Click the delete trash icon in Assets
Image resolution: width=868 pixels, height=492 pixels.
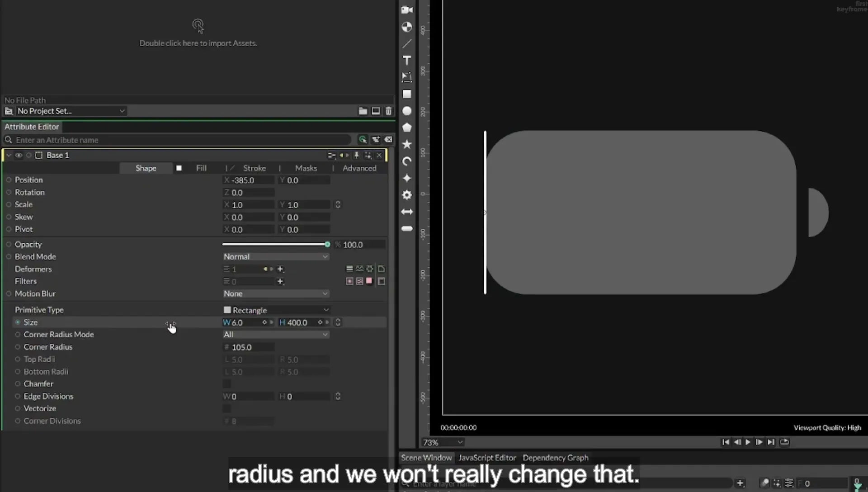pyautogui.click(x=388, y=111)
